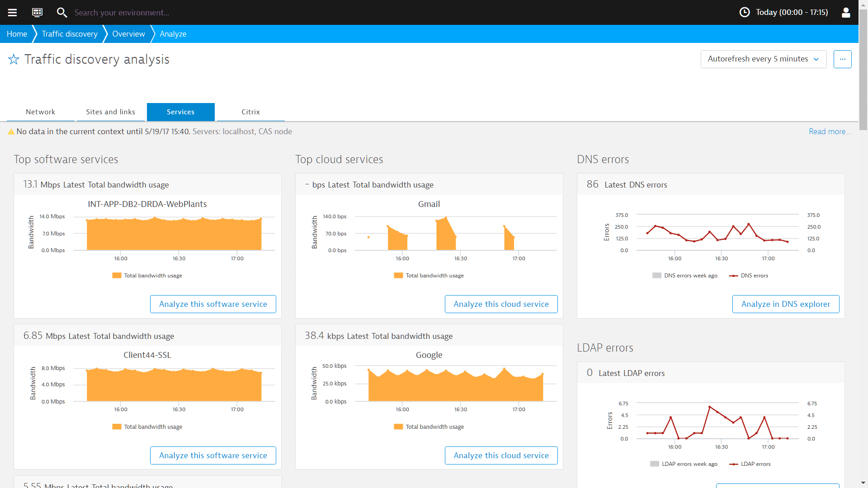
Task: Toggle INT-APP-DB2-DRDA-WebPlants bandwidth legend
Action: click(x=147, y=276)
